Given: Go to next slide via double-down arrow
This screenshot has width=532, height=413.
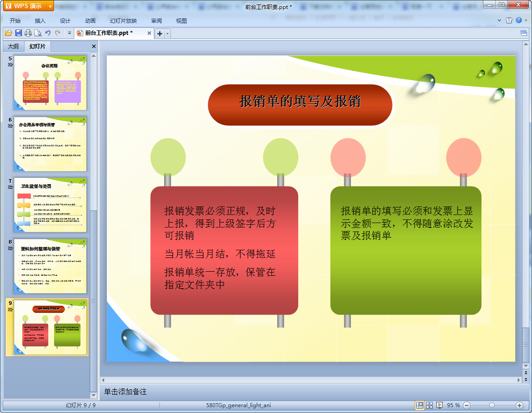Looking at the screenshot, I should pyautogui.click(x=526, y=379).
